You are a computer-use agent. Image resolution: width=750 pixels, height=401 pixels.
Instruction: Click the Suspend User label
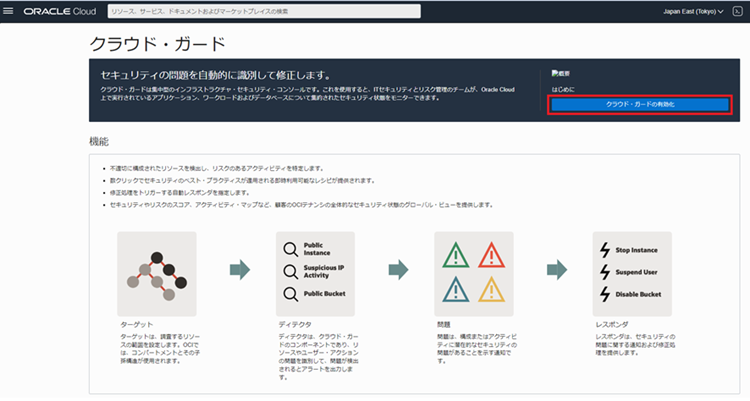(636, 272)
